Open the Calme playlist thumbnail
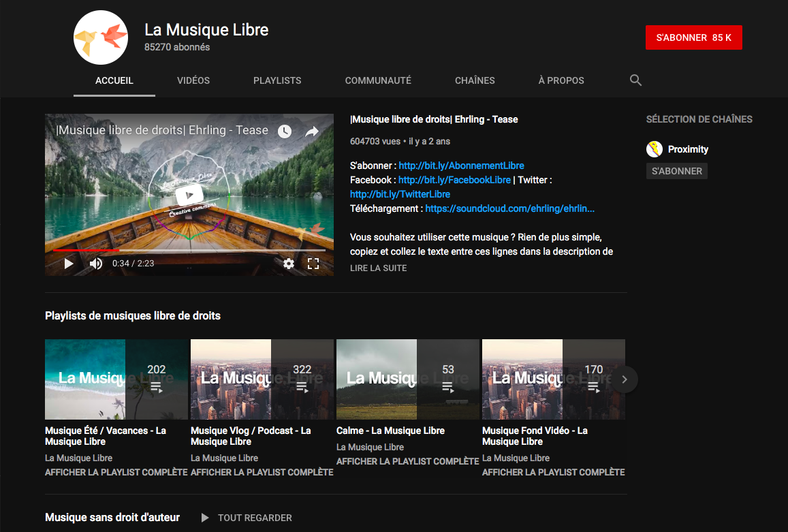The image size is (788, 532). [x=407, y=379]
